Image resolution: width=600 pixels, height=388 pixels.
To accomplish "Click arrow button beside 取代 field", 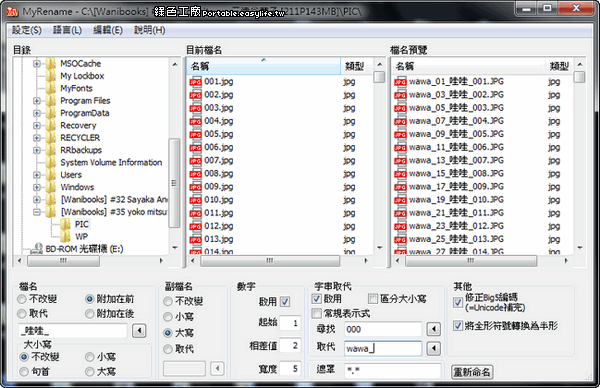I will tap(434, 348).
